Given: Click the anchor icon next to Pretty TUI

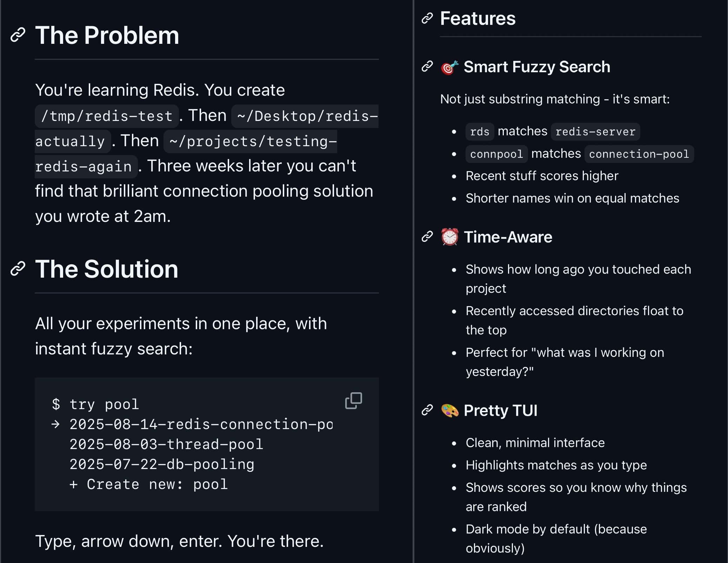Looking at the screenshot, I should point(427,410).
